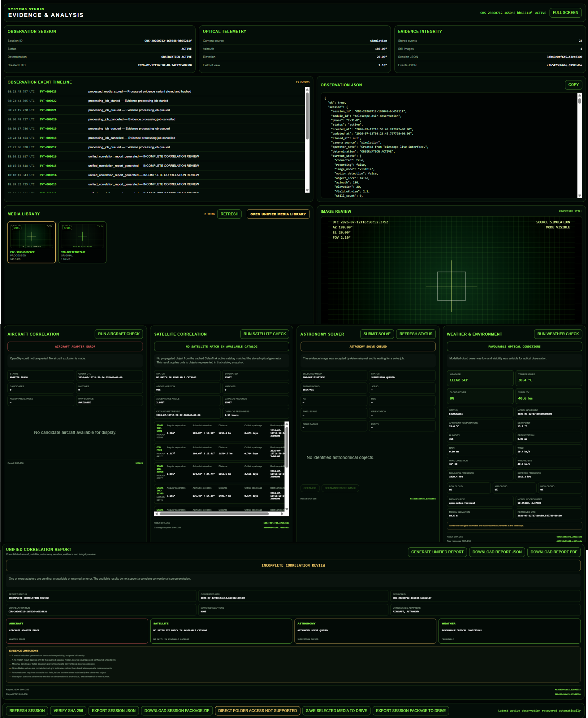Click the STARLINK-31399 satellite candidate row
This screenshot has width=588, height=718.
(x=219, y=494)
